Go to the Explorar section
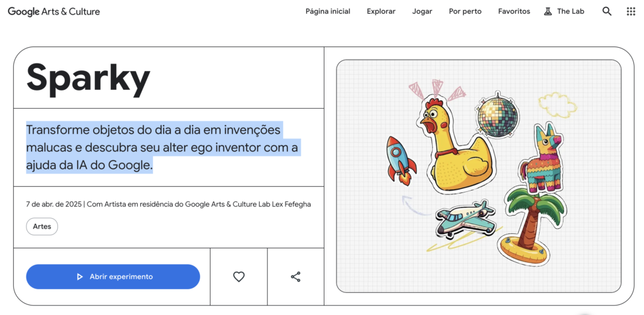This screenshot has height=315, width=644. (381, 11)
